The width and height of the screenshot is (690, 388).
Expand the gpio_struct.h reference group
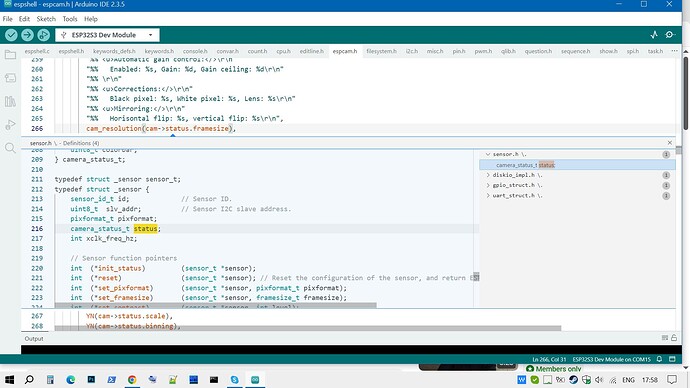[x=488, y=185]
